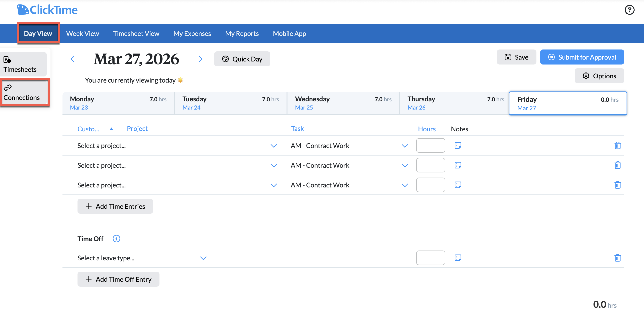Focus third row hours input
Image resolution: width=644 pixels, height=327 pixels.
tap(430, 185)
